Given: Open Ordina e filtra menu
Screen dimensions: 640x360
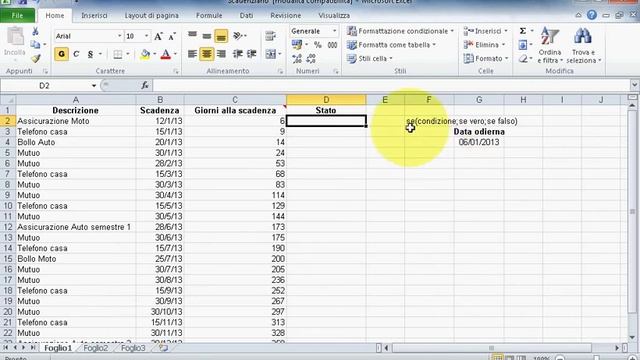Looking at the screenshot, I should pos(550,45).
